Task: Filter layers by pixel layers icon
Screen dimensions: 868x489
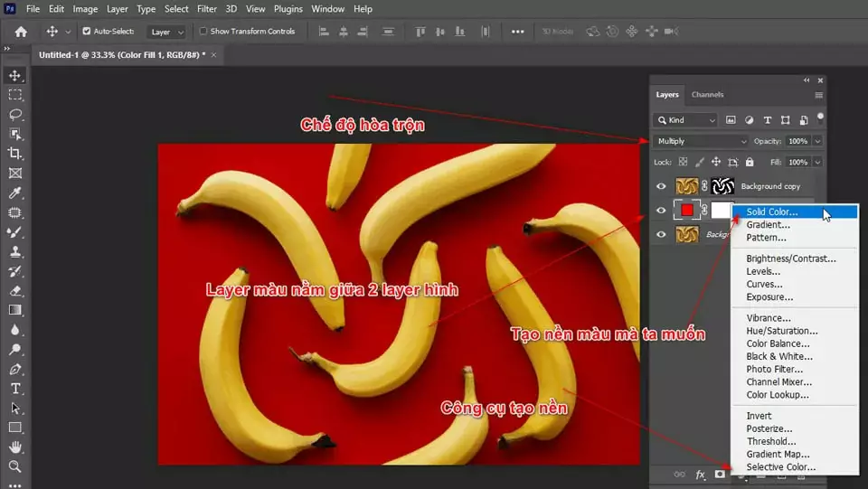Action: 731,120
